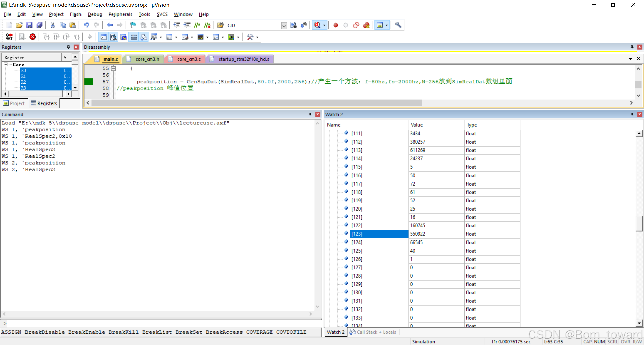Save all files icon
The image size is (644, 345).
click(40, 25)
